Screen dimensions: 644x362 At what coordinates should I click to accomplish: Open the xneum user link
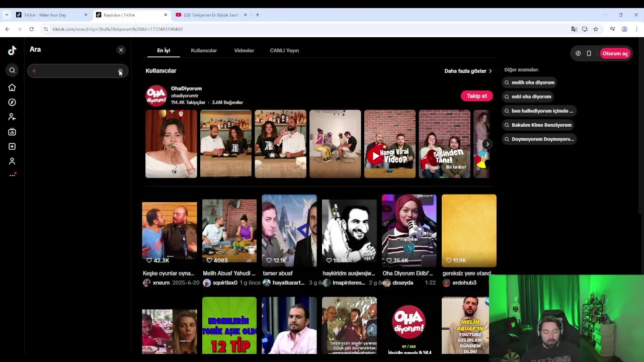pos(161,283)
